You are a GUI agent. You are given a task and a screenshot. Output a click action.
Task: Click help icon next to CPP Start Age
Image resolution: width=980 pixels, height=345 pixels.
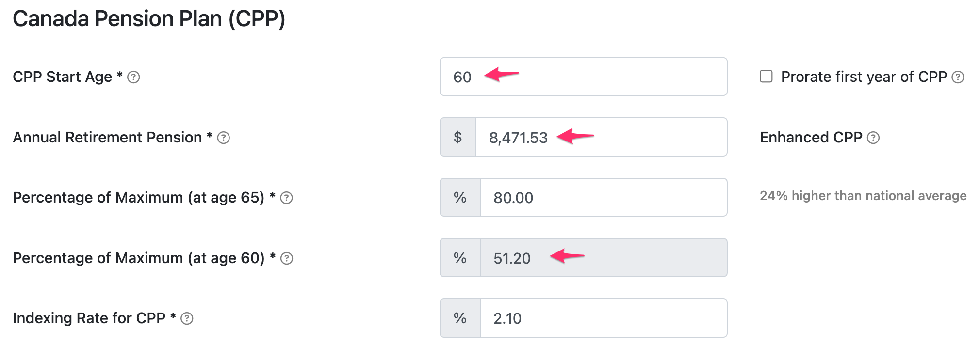pos(133,77)
